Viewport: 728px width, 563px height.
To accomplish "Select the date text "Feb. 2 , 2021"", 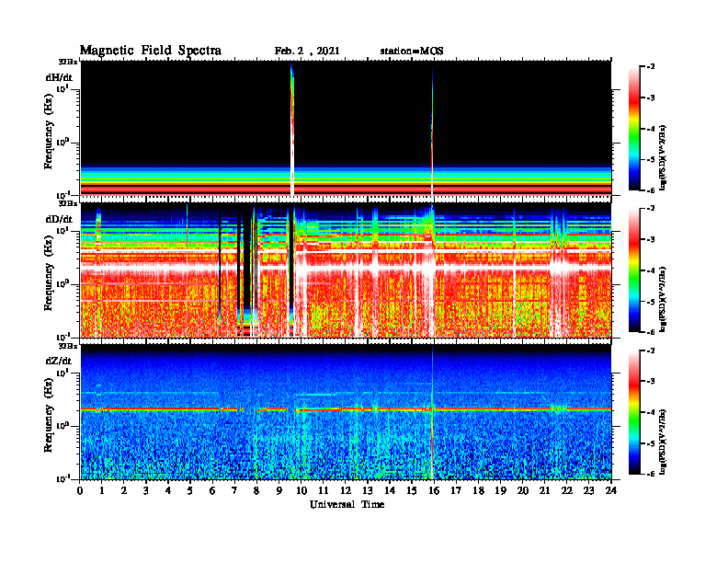I will [307, 52].
